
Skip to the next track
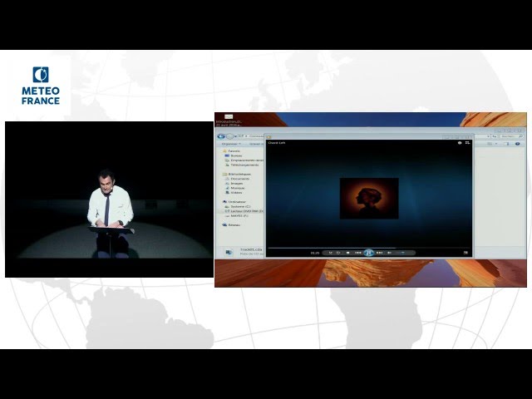pos(378,252)
